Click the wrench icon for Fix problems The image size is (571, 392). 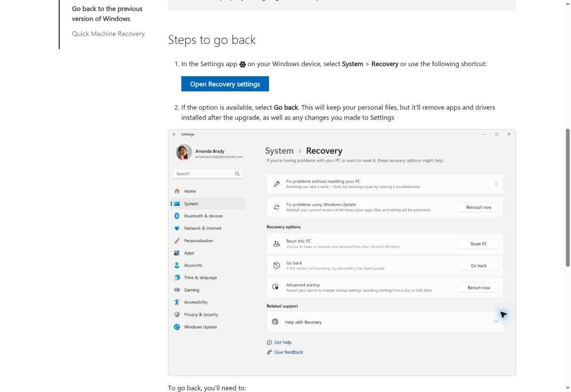click(x=277, y=184)
